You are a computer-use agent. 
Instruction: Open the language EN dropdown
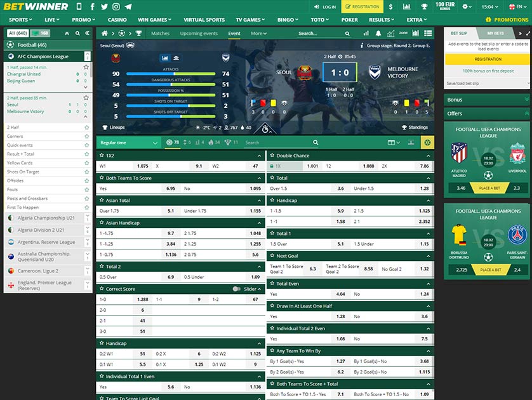click(518, 6)
